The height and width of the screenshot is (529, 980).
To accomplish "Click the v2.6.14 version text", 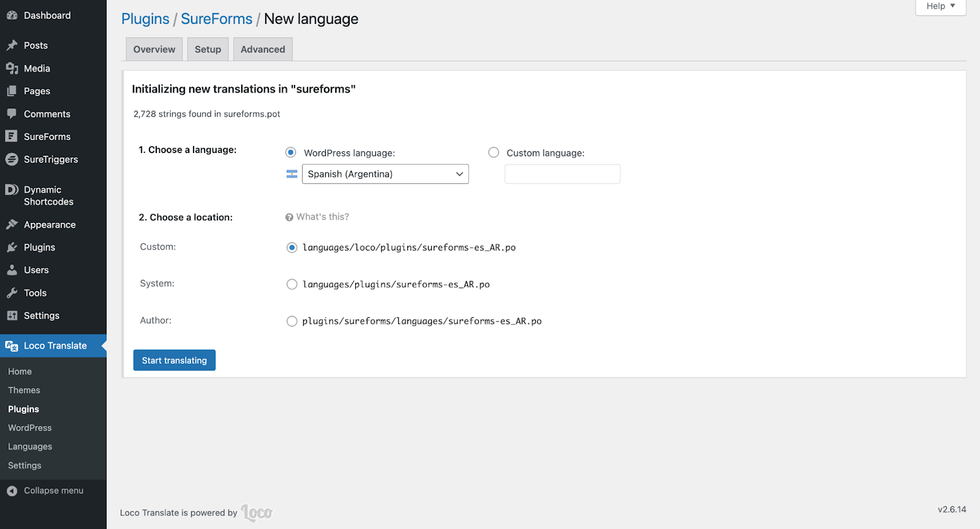I will [952, 509].
